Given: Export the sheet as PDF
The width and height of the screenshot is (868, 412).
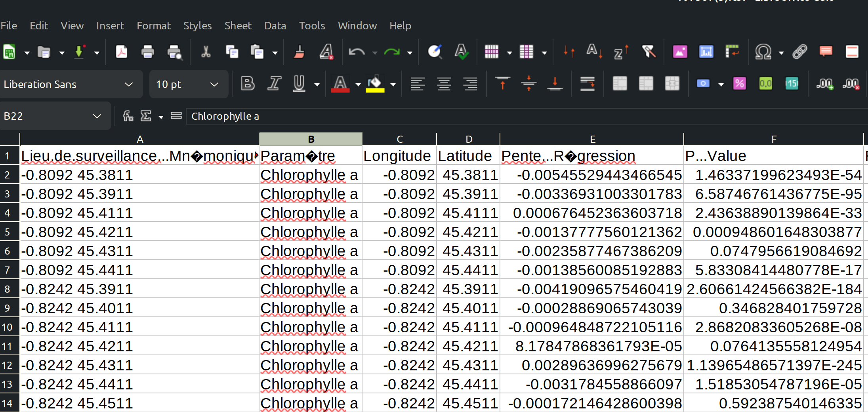Looking at the screenshot, I should (x=122, y=52).
